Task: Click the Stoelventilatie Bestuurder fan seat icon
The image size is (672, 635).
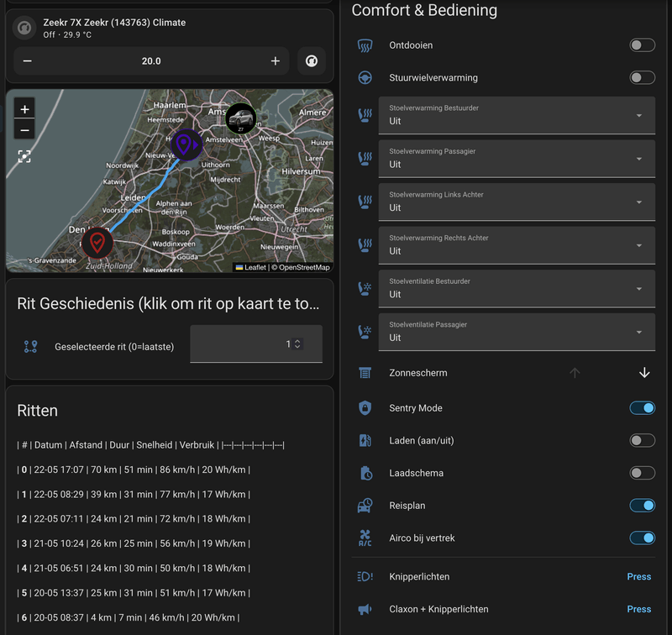Action: (x=365, y=288)
